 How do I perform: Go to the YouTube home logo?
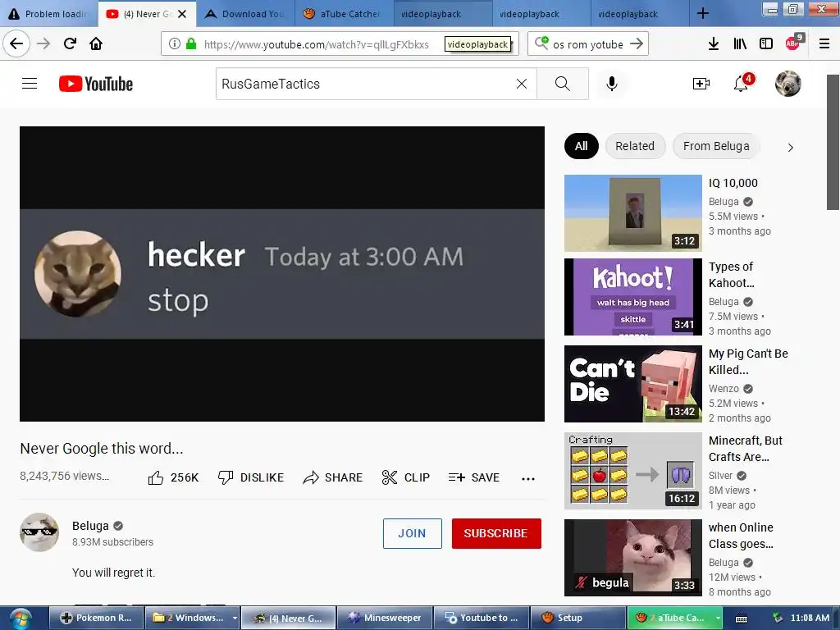point(96,84)
